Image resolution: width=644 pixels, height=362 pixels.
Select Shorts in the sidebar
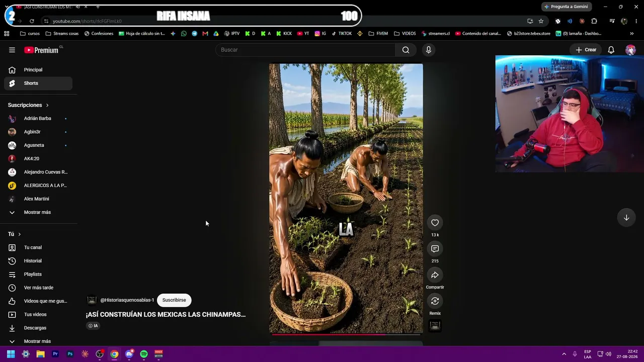(38, 83)
